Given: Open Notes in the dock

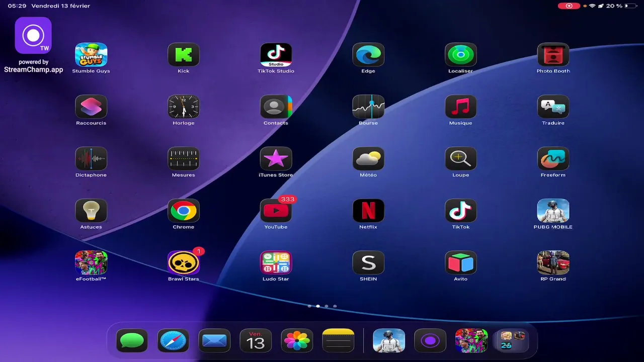Looking at the screenshot, I should 338,341.
